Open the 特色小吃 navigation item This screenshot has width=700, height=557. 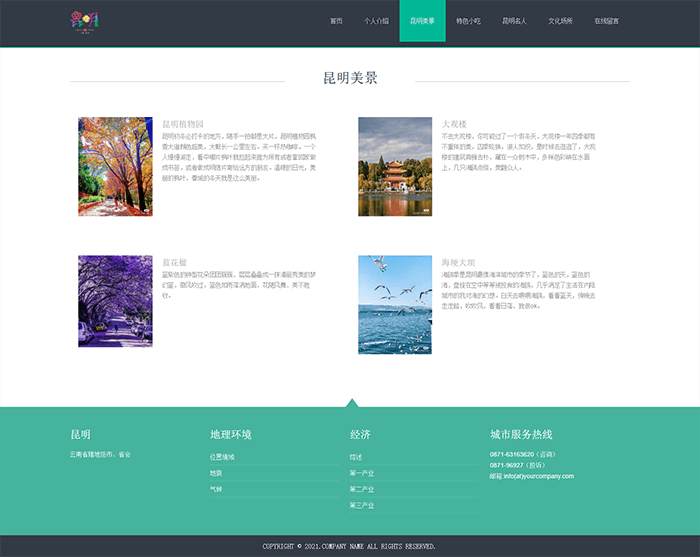468,21
